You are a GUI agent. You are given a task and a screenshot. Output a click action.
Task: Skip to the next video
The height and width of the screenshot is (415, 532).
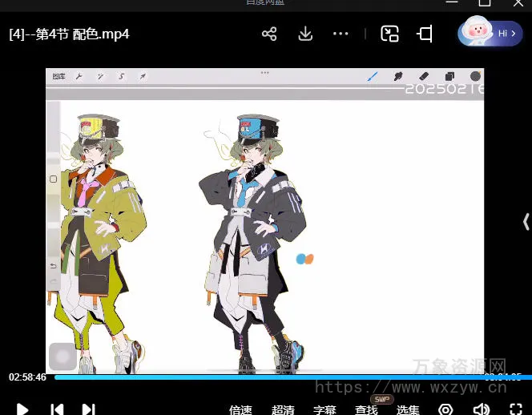(88, 409)
